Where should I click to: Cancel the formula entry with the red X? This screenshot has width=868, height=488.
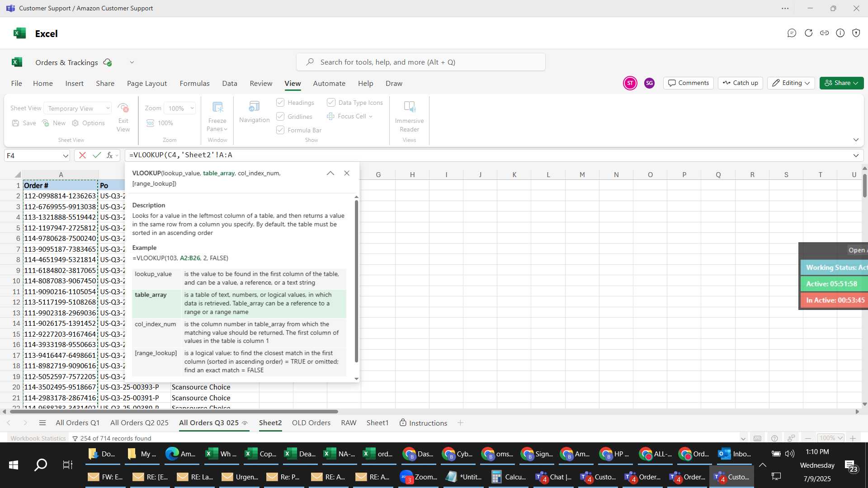82,155
